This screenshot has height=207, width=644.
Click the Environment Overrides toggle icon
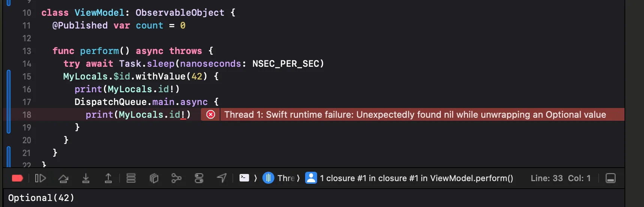pyautogui.click(x=199, y=178)
